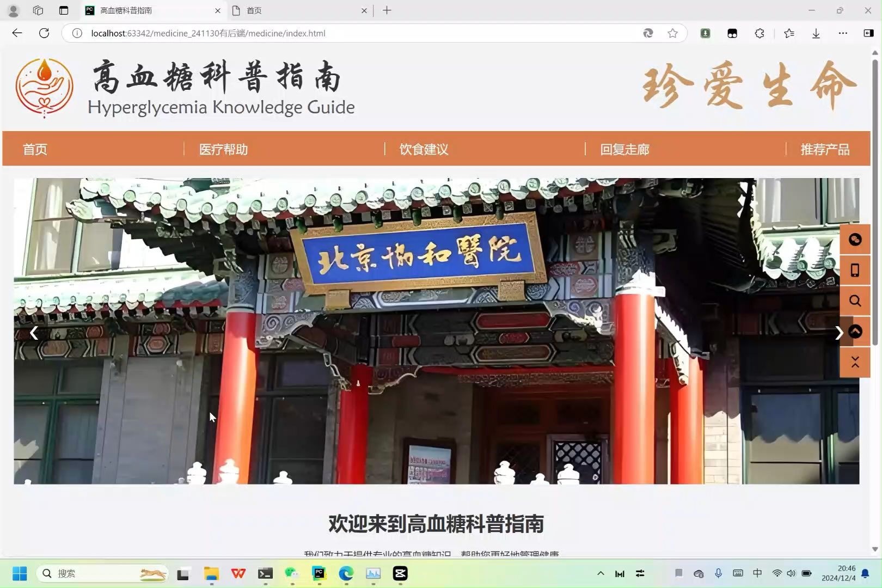Click the scrollbar down arrow
This screenshot has height=588, width=882.
[x=875, y=549]
